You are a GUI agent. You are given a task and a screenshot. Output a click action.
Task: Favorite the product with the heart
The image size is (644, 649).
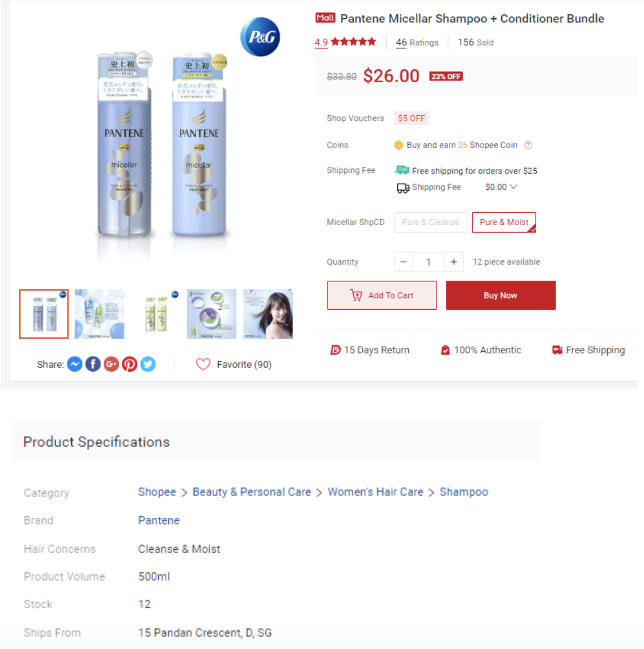tap(203, 364)
